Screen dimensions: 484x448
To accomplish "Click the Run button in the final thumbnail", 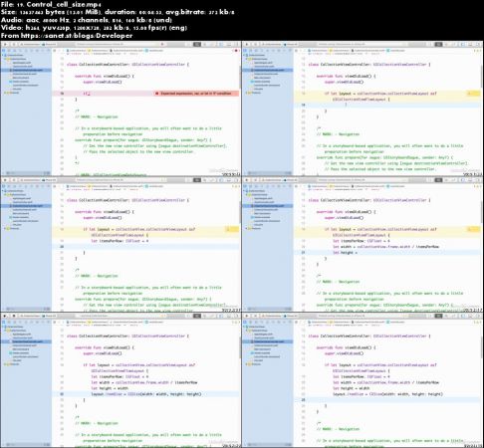I will point(247,316).
